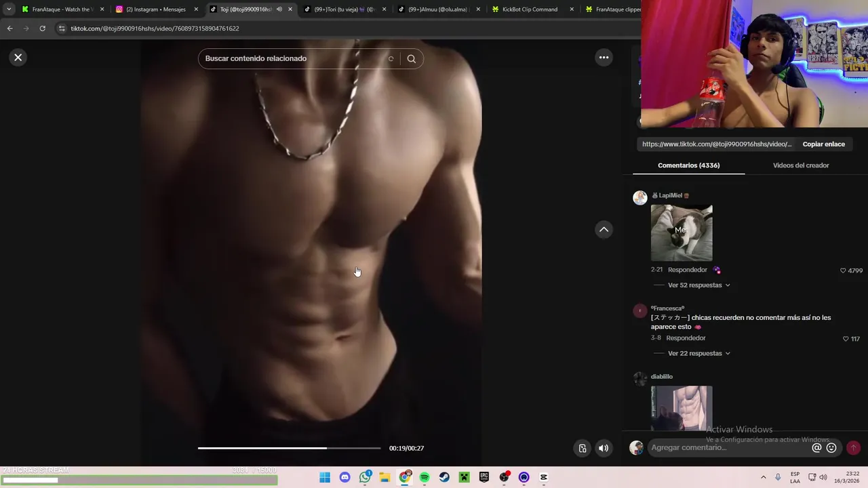Image resolution: width=868 pixels, height=488 pixels.
Task: Open LapiMiel's profile avatar
Action: pyautogui.click(x=640, y=198)
